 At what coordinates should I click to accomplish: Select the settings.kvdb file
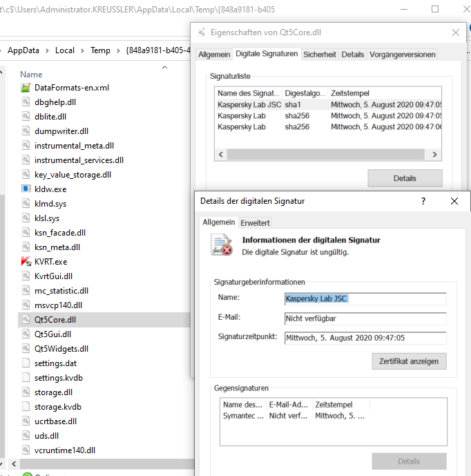pyautogui.click(x=59, y=378)
